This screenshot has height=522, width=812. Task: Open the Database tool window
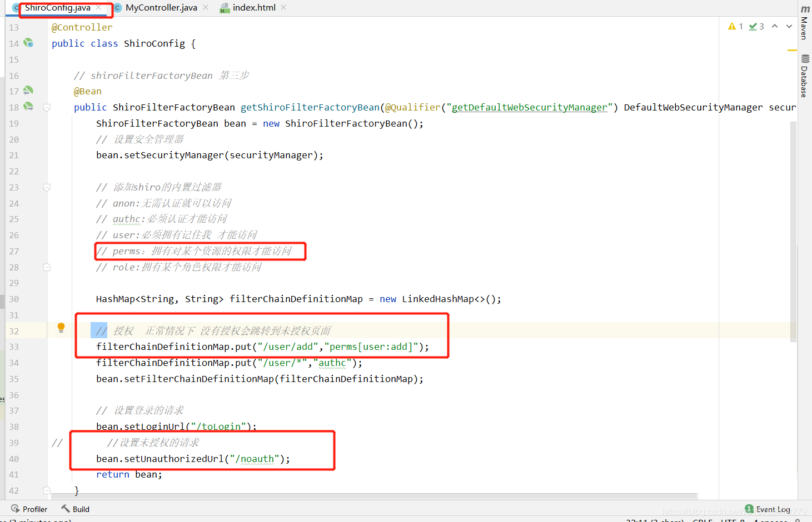coord(805,76)
